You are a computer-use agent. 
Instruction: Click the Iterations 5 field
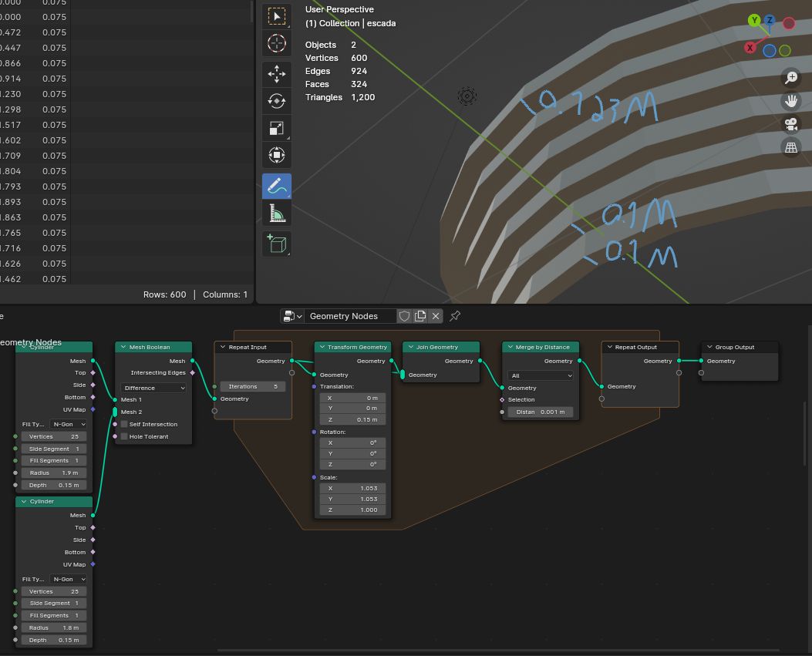(252, 386)
